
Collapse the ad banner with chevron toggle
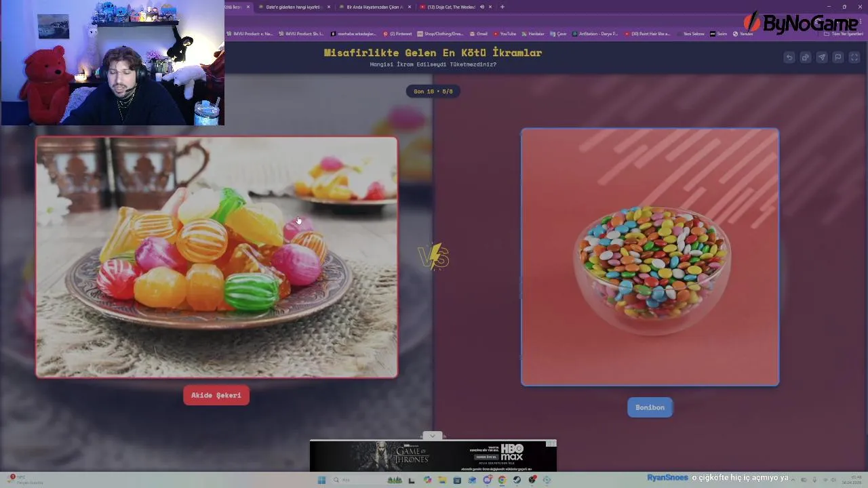(x=433, y=436)
